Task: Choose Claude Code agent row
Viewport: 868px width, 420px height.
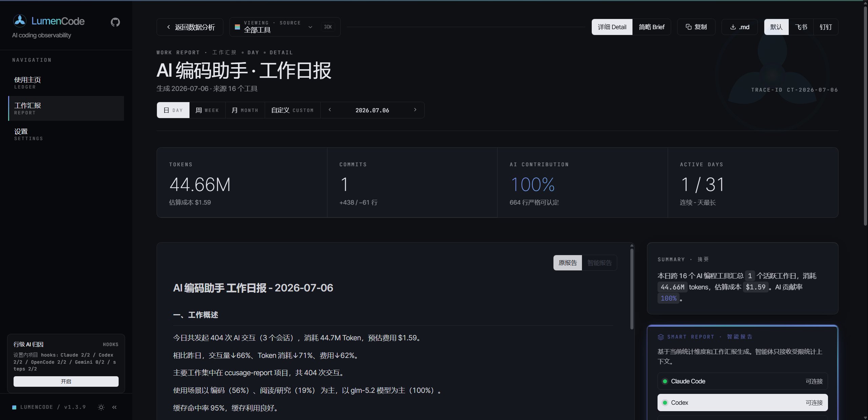Action: coord(742,381)
